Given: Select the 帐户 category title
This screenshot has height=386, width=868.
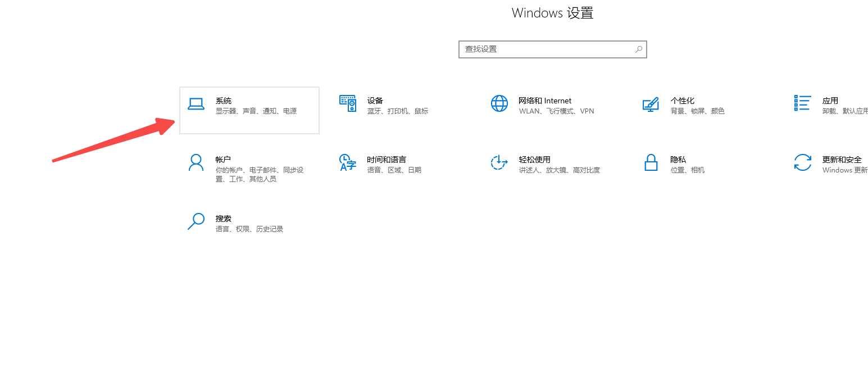Looking at the screenshot, I should pyautogui.click(x=223, y=160).
